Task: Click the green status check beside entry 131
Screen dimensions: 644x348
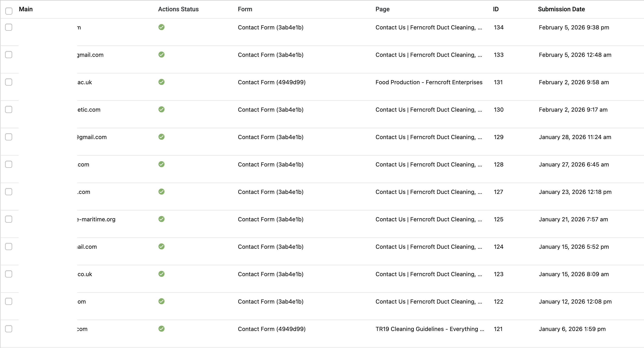Action: coord(161,82)
